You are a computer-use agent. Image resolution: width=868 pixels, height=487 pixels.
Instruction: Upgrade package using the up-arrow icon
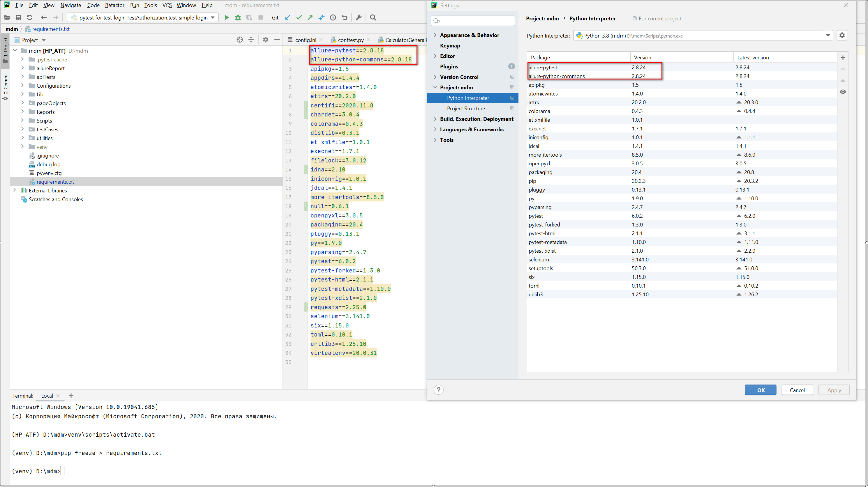843,80
